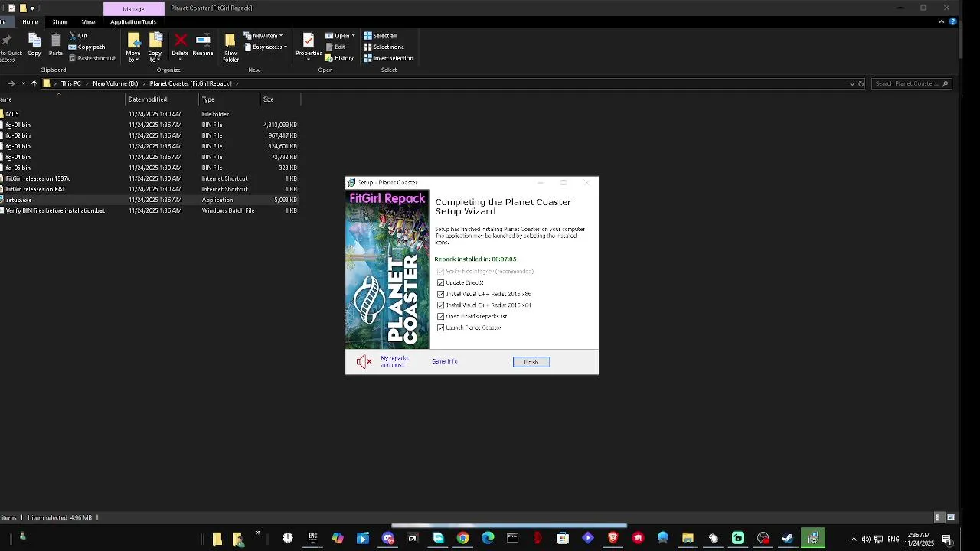Image resolution: width=980 pixels, height=551 pixels.
Task: Click the volume icon in the system tray
Action: point(866,539)
